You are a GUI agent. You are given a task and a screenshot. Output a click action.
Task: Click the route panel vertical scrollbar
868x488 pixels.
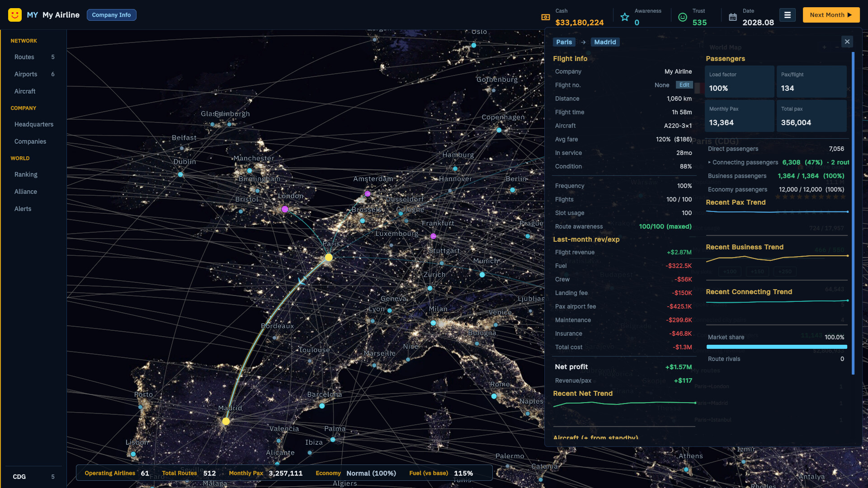[853, 213]
